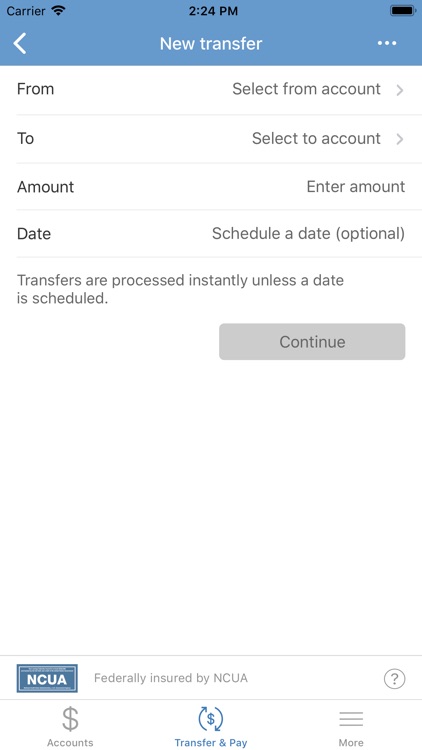
Task: Tap the Wi-Fi signal icon
Action: point(58,11)
